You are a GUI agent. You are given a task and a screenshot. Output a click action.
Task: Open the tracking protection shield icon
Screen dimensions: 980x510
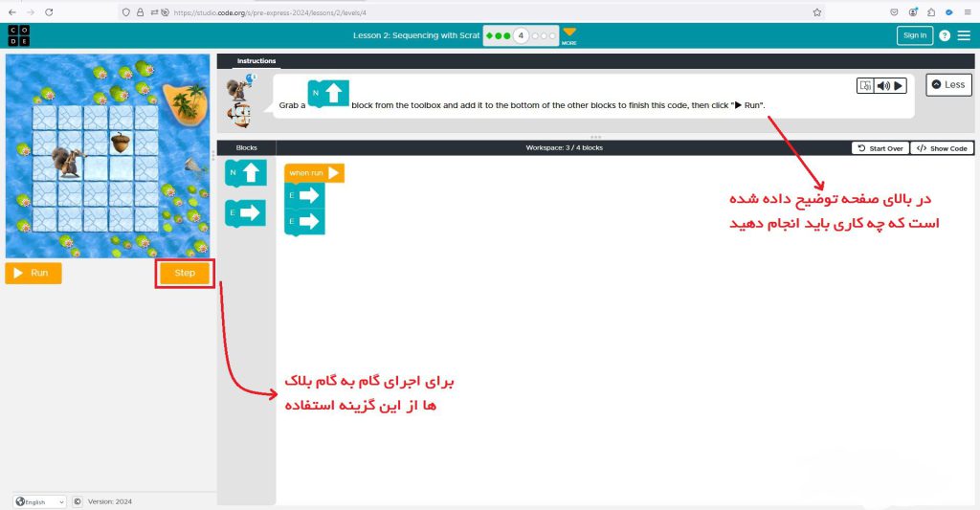tap(126, 11)
